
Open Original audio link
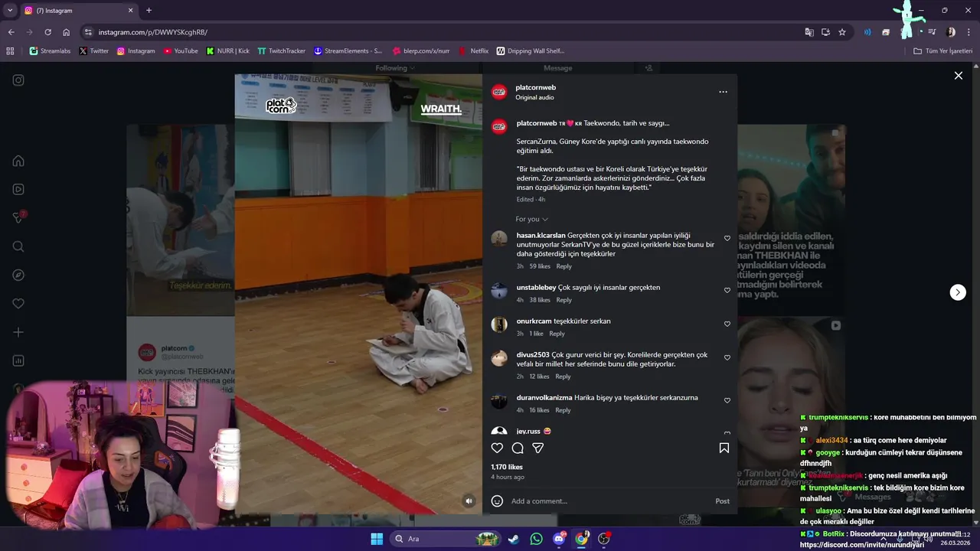(534, 98)
